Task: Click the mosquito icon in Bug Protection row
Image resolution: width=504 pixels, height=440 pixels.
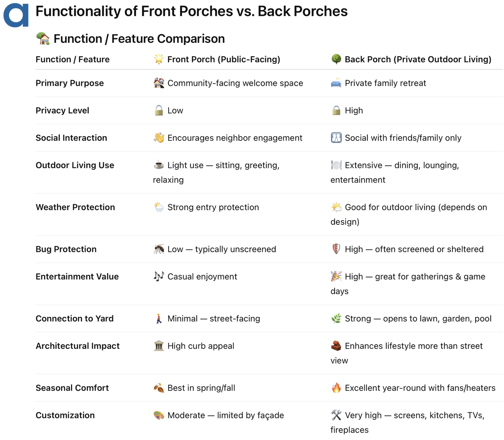Action: click(159, 249)
